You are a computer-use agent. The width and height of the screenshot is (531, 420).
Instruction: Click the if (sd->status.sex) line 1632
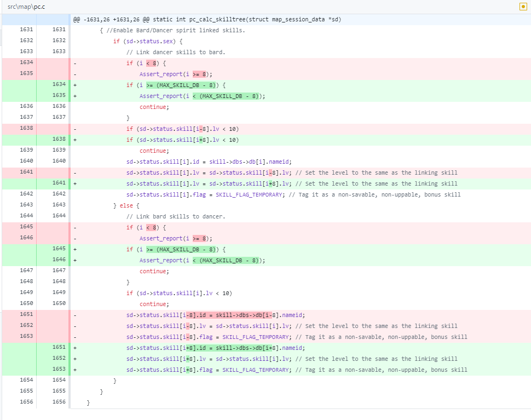click(x=148, y=41)
